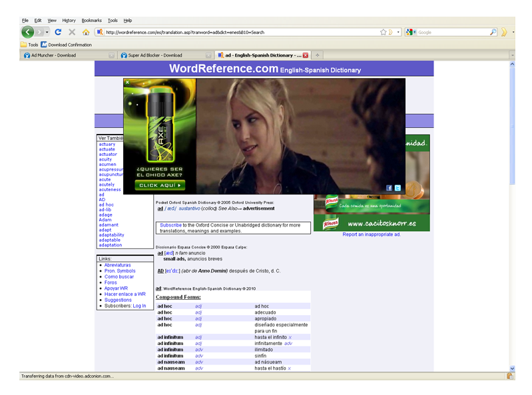Share the ad video on Twitter
The height and width of the screenshot is (395, 532).
398,188
